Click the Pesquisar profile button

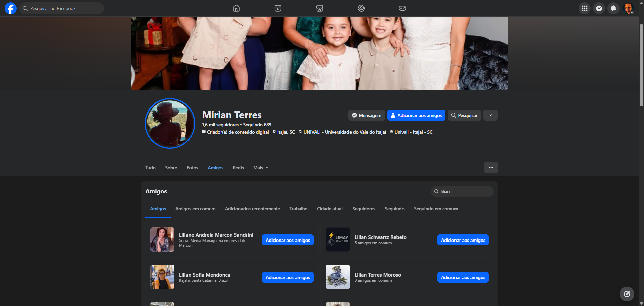click(x=464, y=115)
